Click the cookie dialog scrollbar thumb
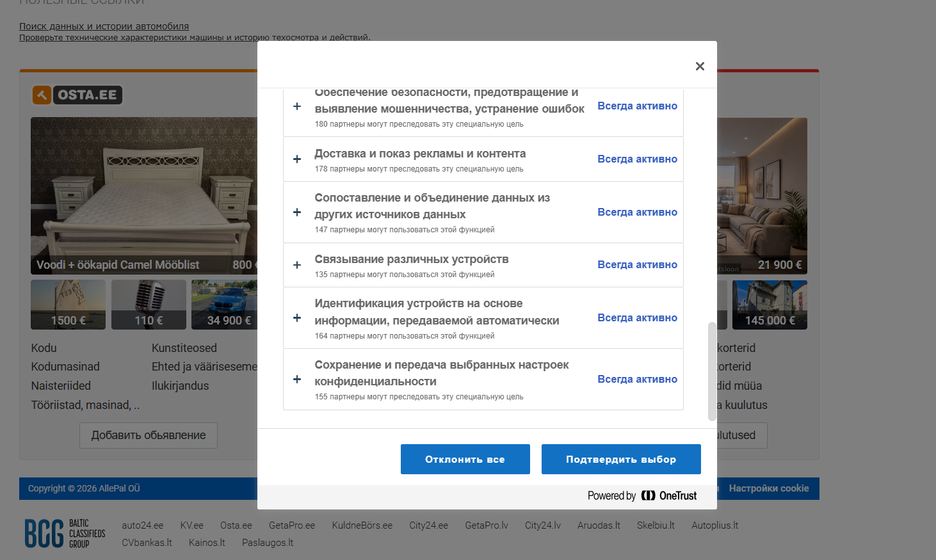 click(x=712, y=371)
